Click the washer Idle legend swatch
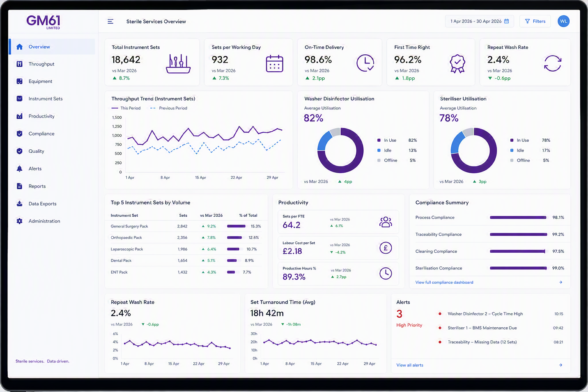The image size is (588, 392). (x=379, y=150)
